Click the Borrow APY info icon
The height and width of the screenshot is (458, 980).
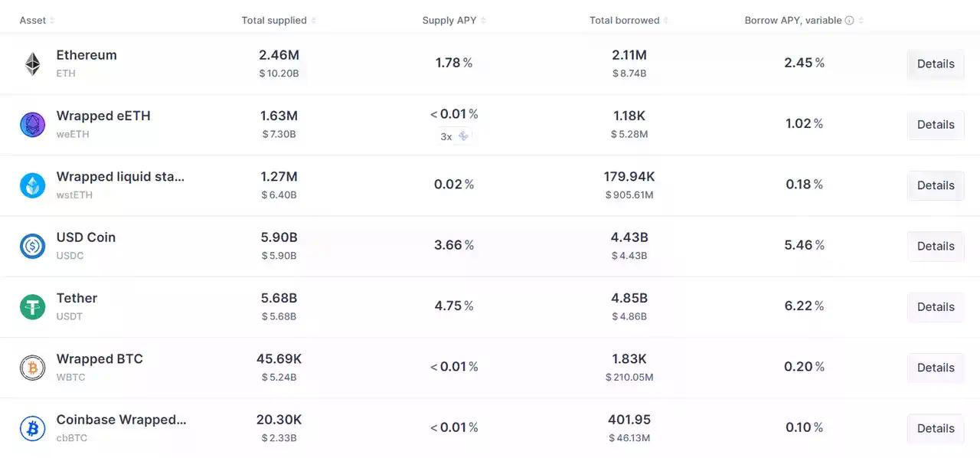pos(849,21)
